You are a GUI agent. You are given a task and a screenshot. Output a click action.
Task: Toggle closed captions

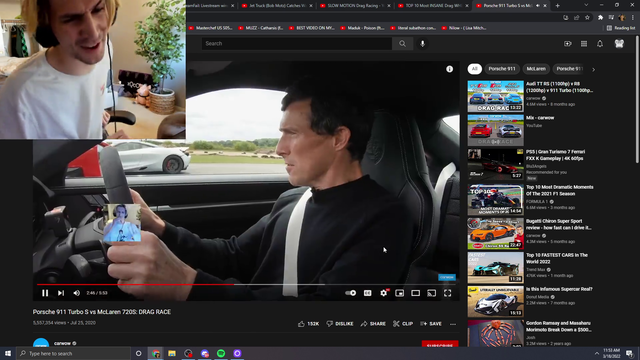(367, 293)
